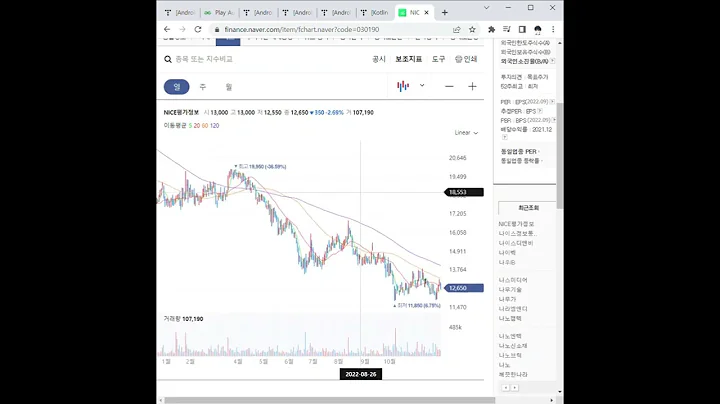720x404 pixels.
Task: Focus the address bar URL
Action: (x=302, y=29)
